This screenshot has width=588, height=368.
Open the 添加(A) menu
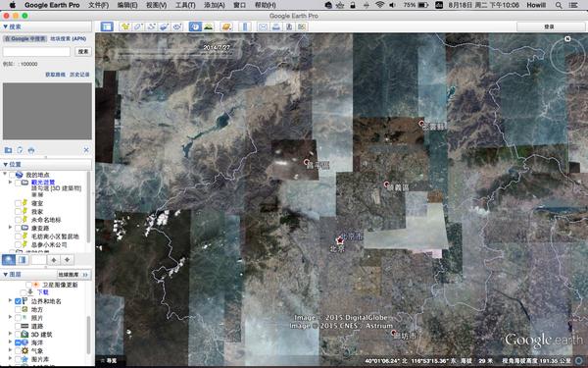(214, 5)
